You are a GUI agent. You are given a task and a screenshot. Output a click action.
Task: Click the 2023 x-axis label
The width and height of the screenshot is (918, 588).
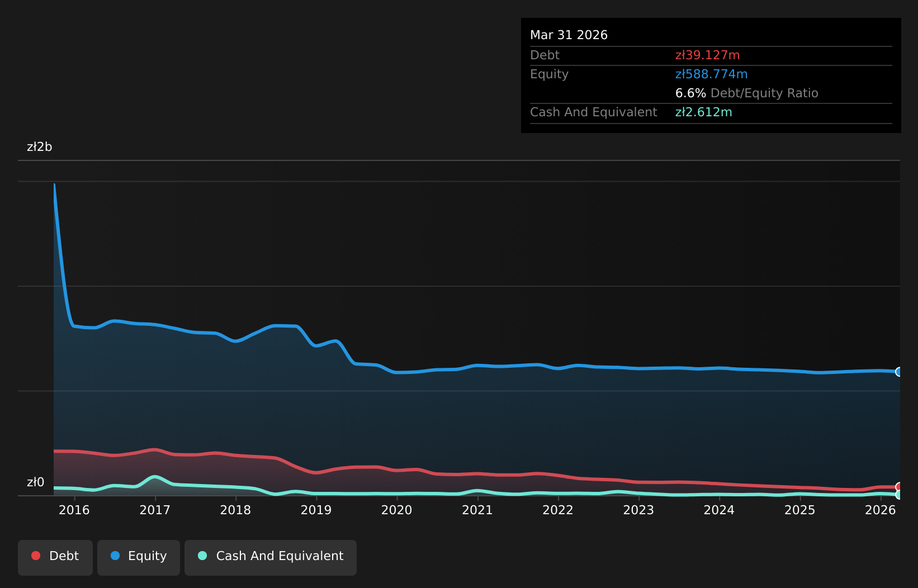(x=638, y=510)
